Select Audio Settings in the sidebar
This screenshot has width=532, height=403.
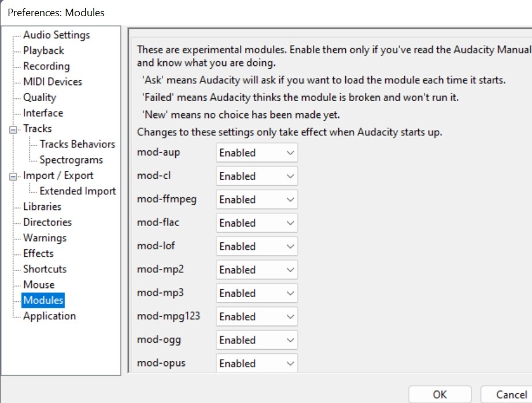click(56, 35)
